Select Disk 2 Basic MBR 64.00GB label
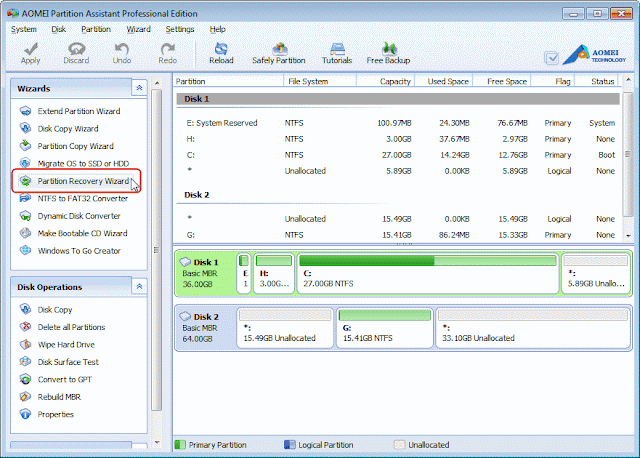The height and width of the screenshot is (458, 640). pos(205,328)
